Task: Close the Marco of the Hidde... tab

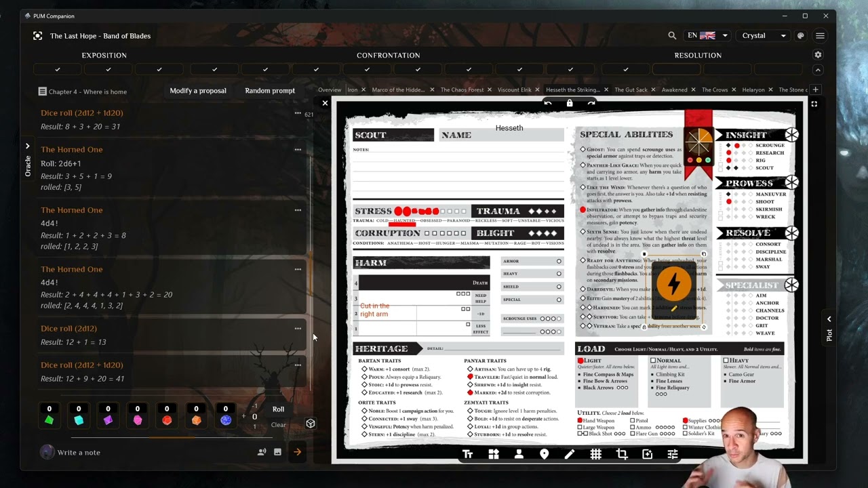Action: [x=432, y=90]
